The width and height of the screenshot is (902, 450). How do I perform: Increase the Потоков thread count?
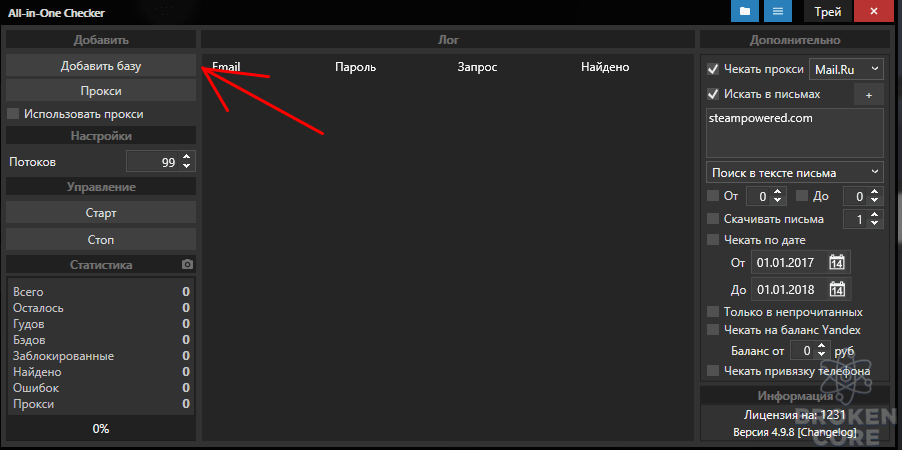click(x=186, y=157)
